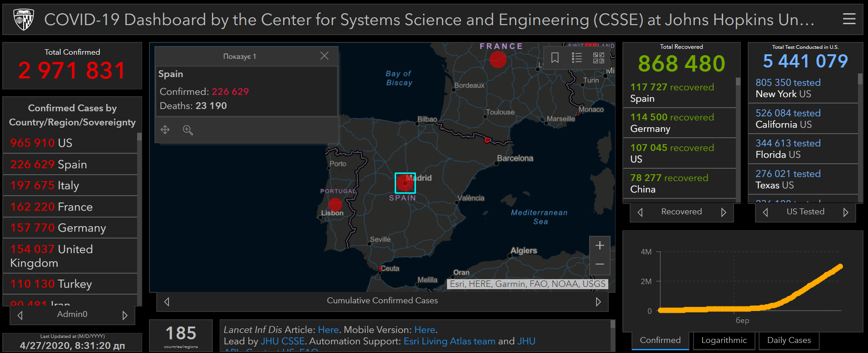868x353 pixels.
Task: Click the 114 500 recovered Germany row
Action: pos(679,123)
